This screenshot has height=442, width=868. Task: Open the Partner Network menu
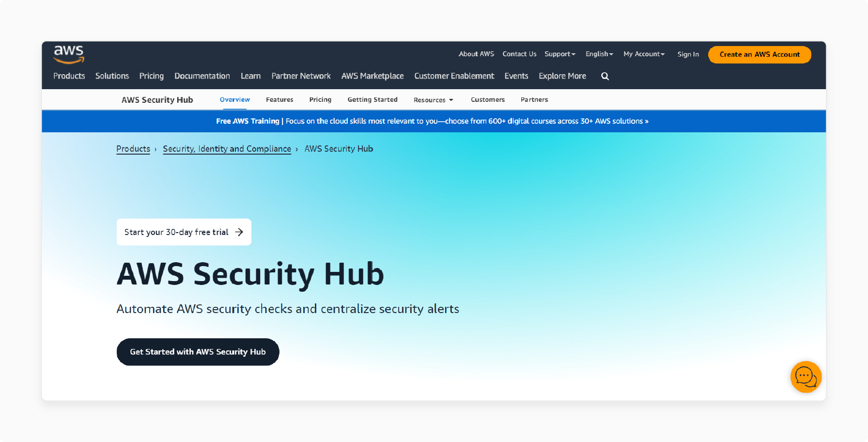tap(301, 76)
